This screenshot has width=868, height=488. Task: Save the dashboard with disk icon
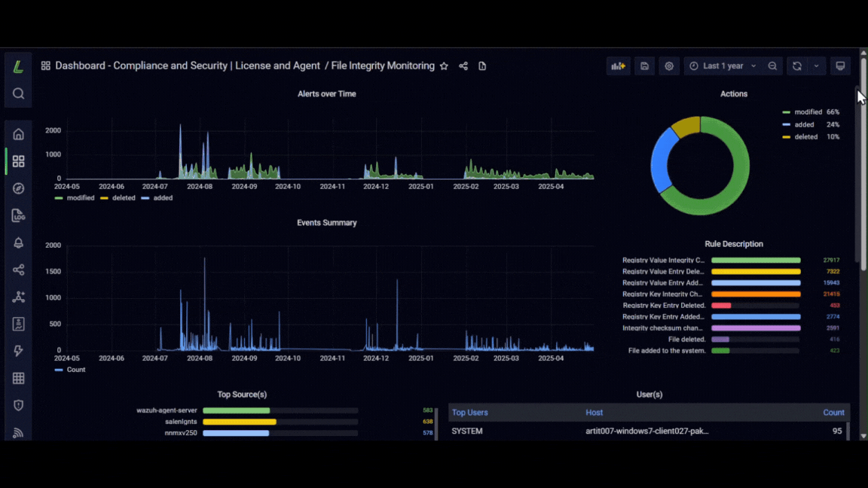[x=644, y=66]
